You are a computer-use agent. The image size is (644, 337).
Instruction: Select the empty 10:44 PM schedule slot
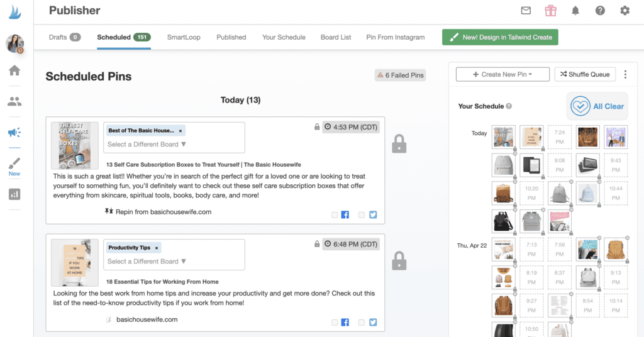[x=616, y=193]
